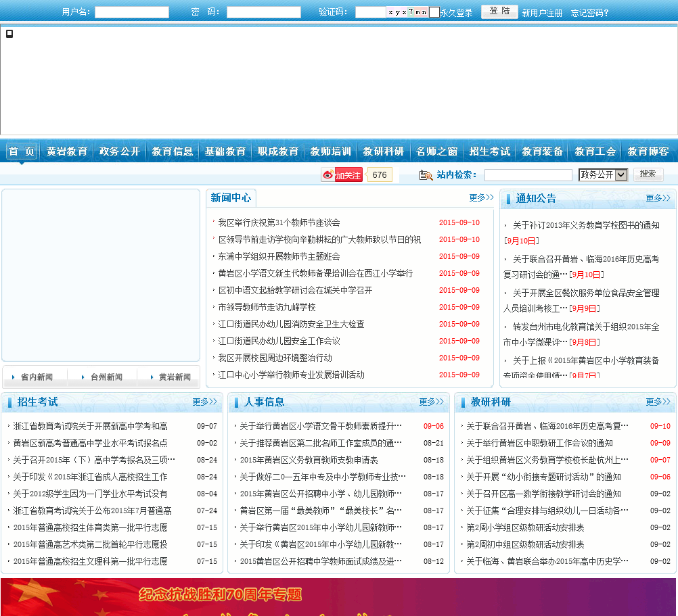Screen dimensions: 678x616
Task: Open 第2周初中组区级教研活动安排表
Action: [x=525, y=544]
